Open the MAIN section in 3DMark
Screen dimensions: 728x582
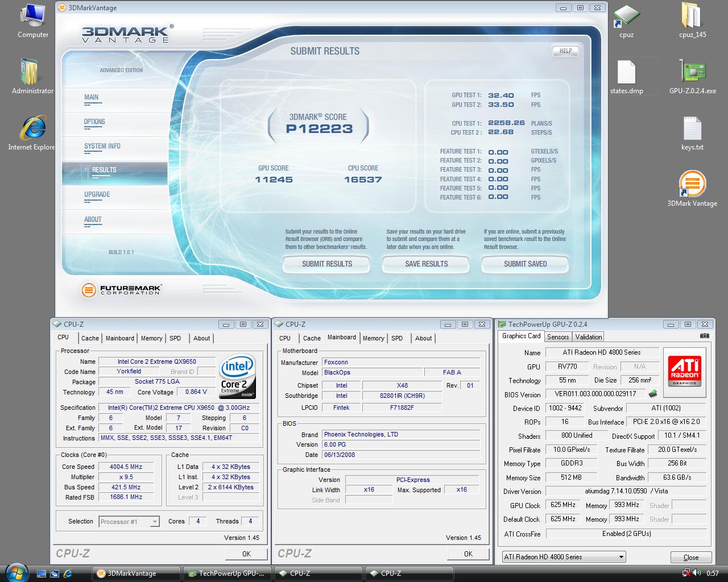pos(92,97)
